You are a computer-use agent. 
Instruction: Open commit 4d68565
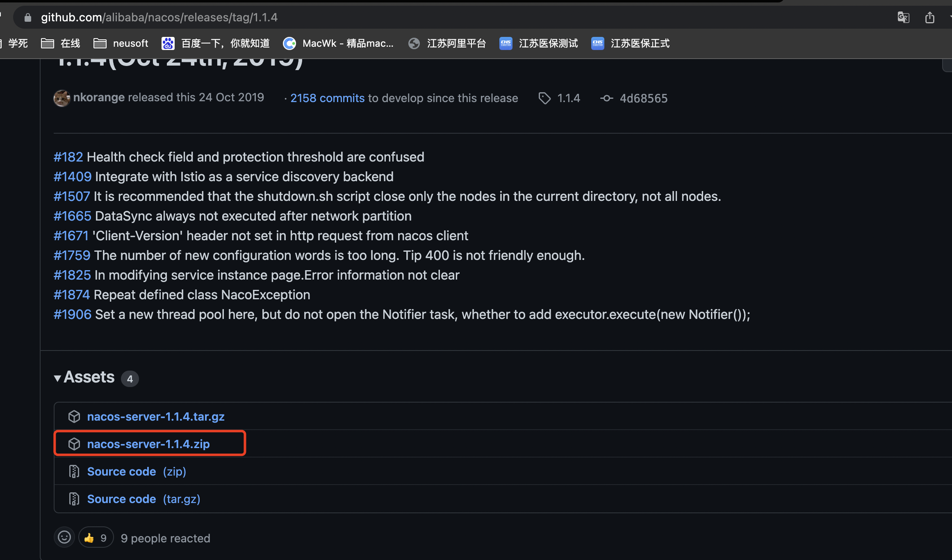click(643, 98)
